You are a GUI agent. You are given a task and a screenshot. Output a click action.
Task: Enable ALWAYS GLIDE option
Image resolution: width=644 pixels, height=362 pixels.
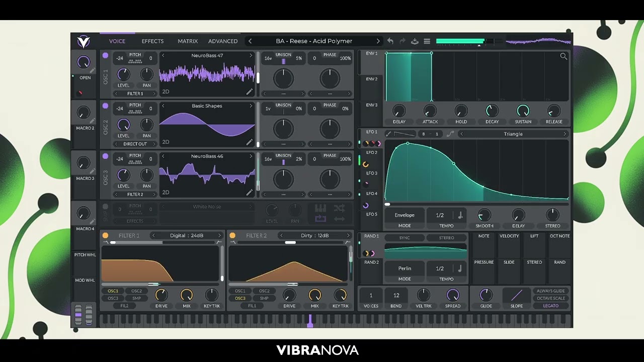click(550, 291)
